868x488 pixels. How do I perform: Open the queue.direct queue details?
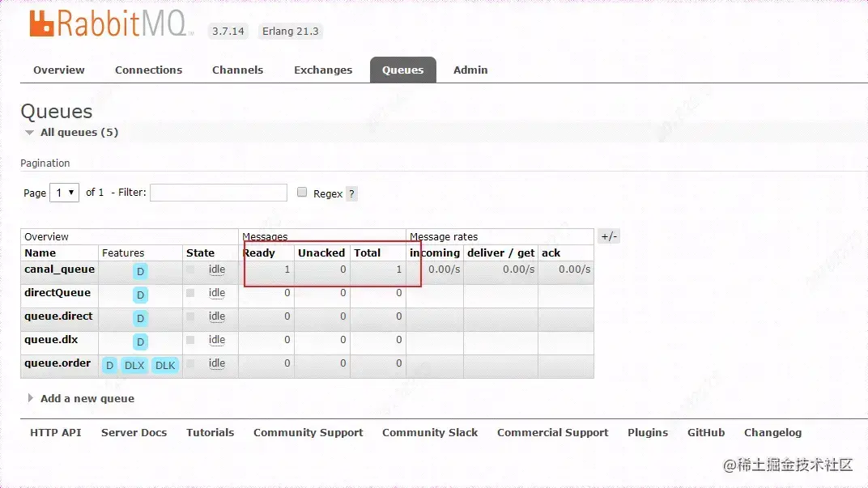(x=58, y=316)
